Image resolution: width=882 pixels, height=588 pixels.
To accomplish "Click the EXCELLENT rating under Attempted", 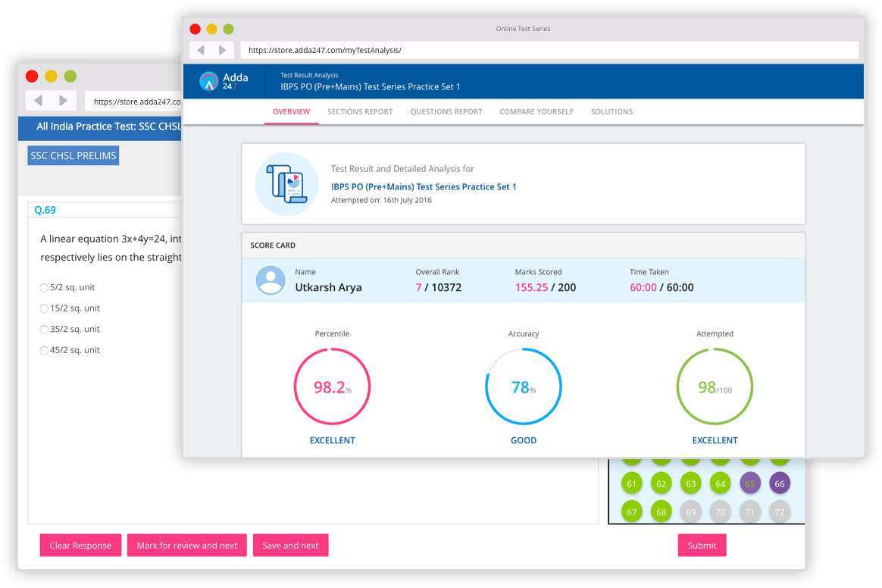I will click(715, 440).
